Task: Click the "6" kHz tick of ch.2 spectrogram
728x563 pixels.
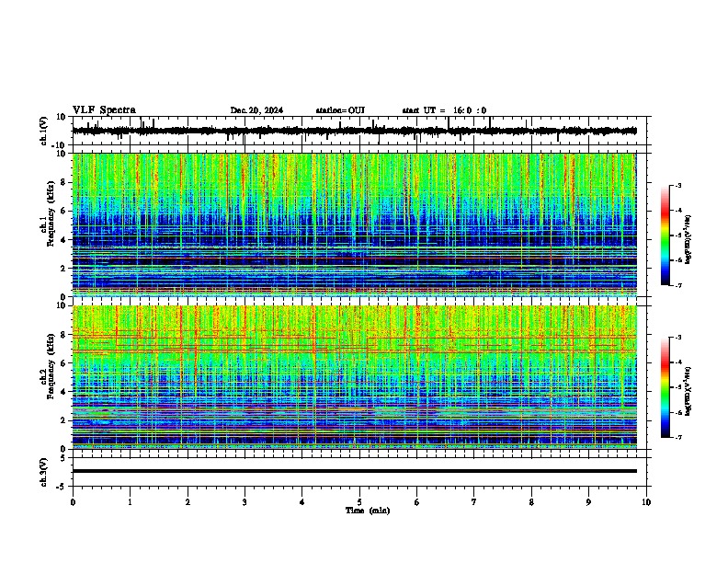Action: point(63,363)
